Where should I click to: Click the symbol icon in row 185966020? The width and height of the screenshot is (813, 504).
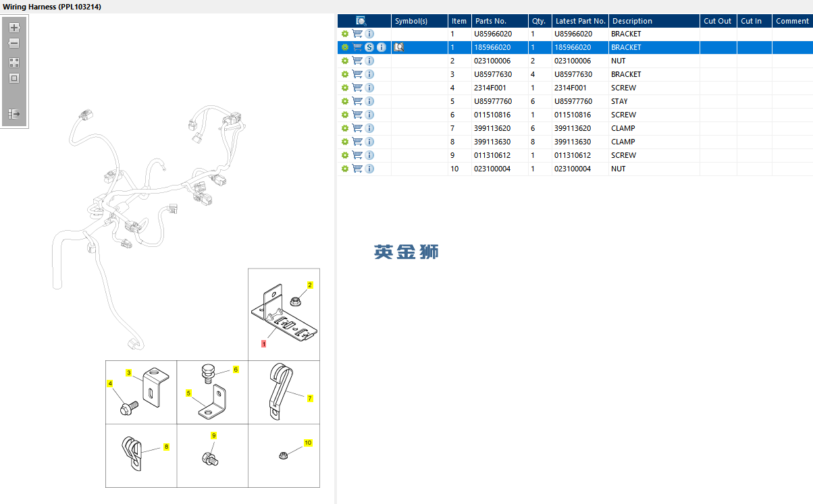[398, 47]
